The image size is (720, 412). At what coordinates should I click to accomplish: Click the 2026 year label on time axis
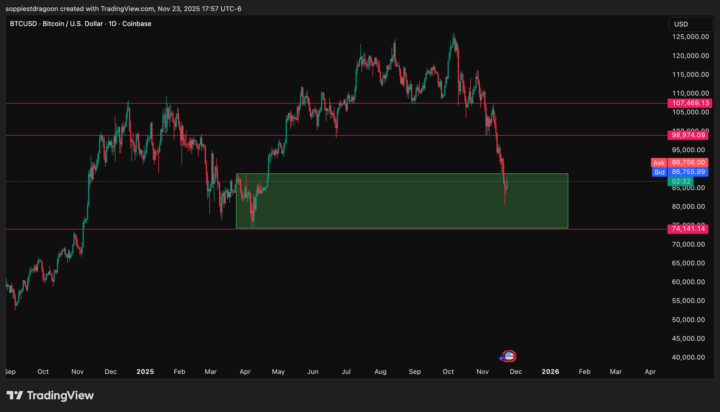[x=550, y=372]
